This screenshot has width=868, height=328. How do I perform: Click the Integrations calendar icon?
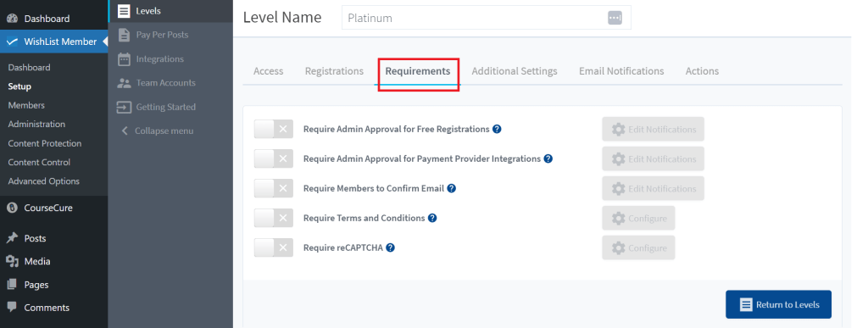(124, 59)
